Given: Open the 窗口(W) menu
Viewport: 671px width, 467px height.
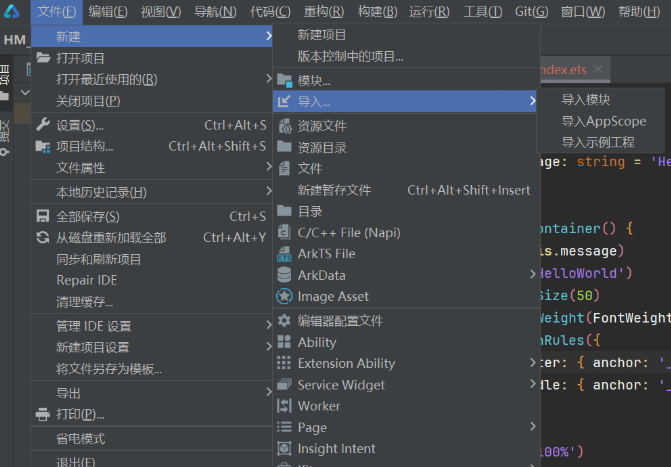Looking at the screenshot, I should pos(583,12).
